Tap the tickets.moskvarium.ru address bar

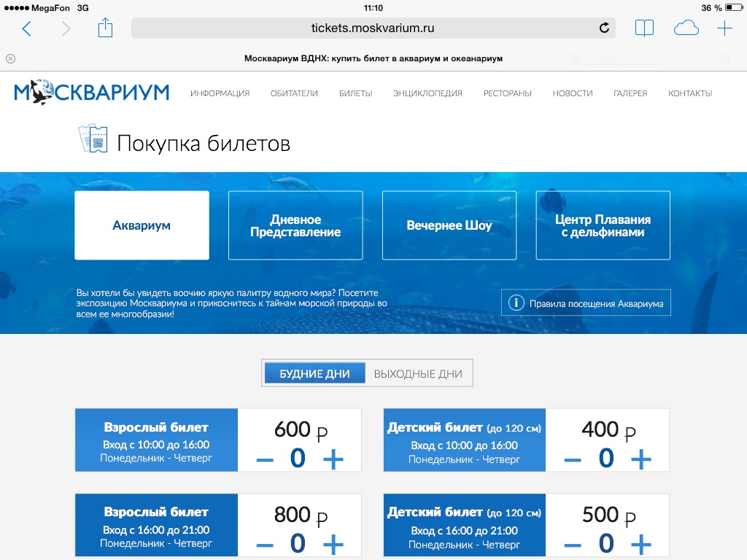(373, 28)
